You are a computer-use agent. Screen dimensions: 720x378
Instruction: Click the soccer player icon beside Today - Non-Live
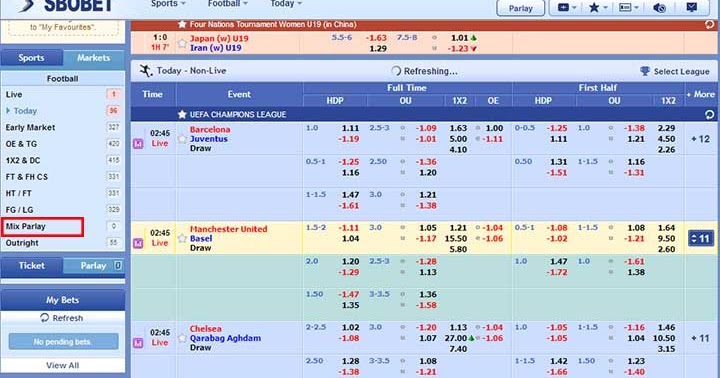146,71
